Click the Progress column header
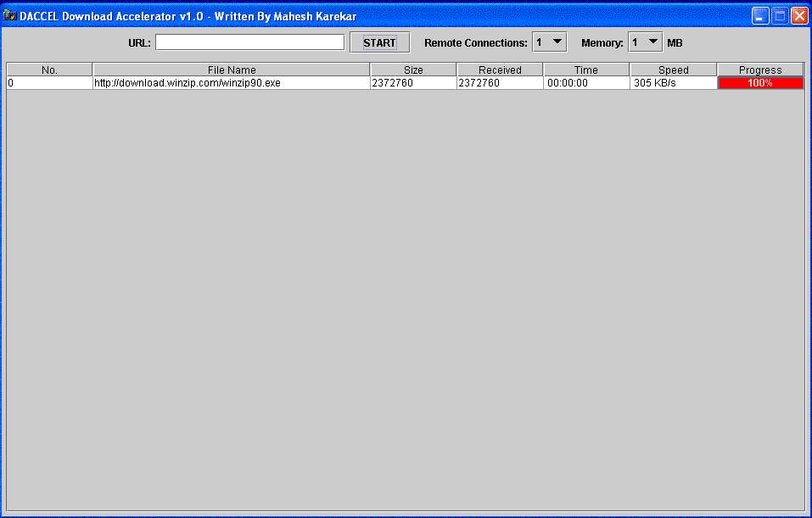812x518 pixels. point(760,70)
